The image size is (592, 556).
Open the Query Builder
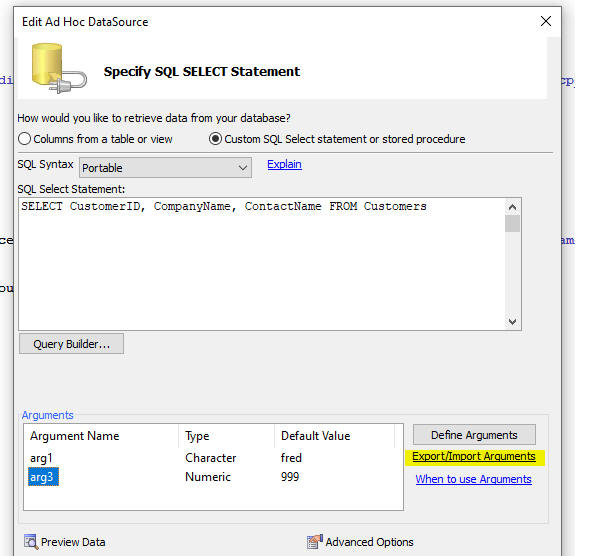point(71,343)
